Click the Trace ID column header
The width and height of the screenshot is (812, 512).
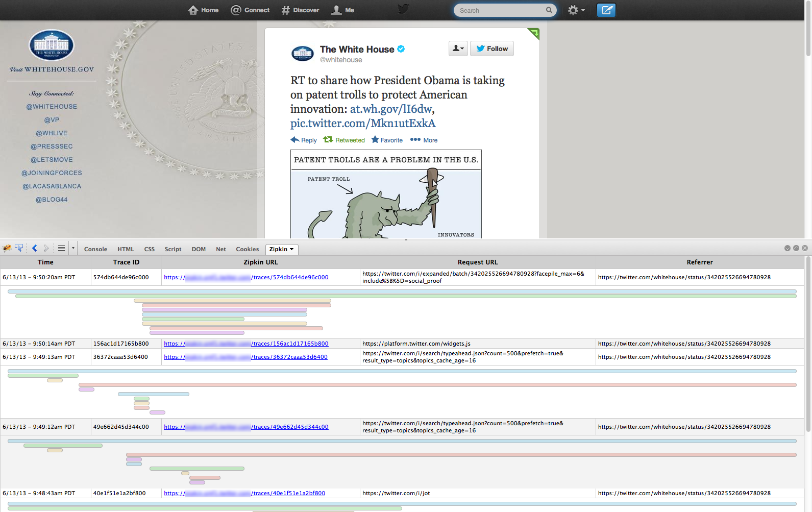click(x=126, y=262)
